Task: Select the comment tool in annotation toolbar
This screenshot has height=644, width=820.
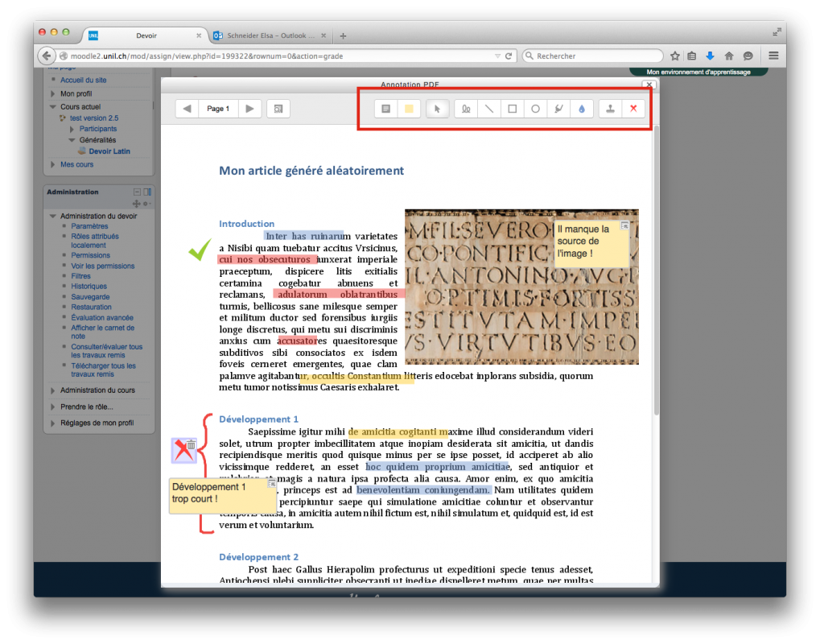Action: pyautogui.click(x=386, y=109)
